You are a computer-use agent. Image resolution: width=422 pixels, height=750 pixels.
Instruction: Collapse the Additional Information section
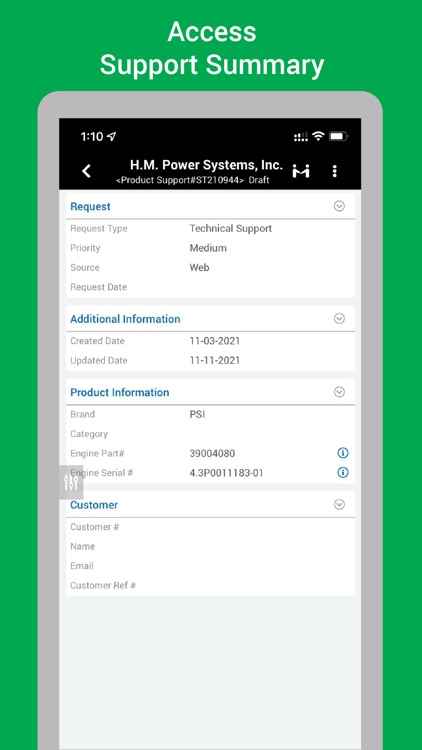click(339, 319)
